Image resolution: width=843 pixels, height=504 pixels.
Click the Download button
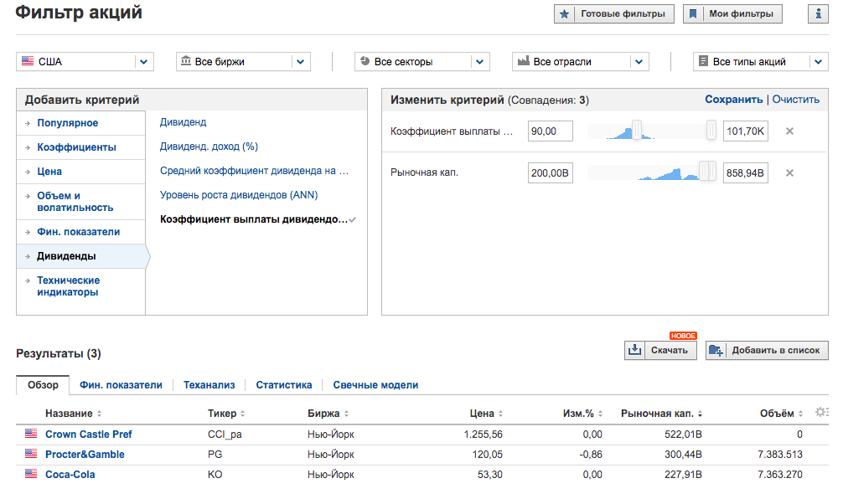pos(661,351)
